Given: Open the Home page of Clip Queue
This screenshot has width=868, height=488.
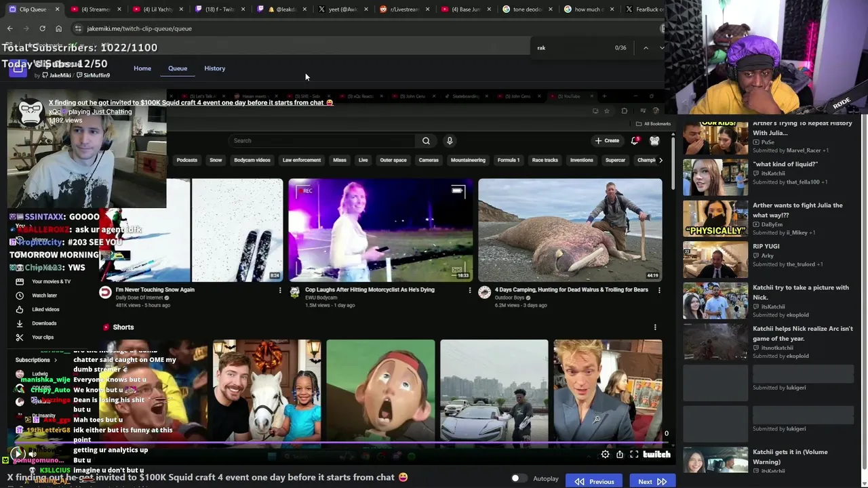Looking at the screenshot, I should [142, 68].
